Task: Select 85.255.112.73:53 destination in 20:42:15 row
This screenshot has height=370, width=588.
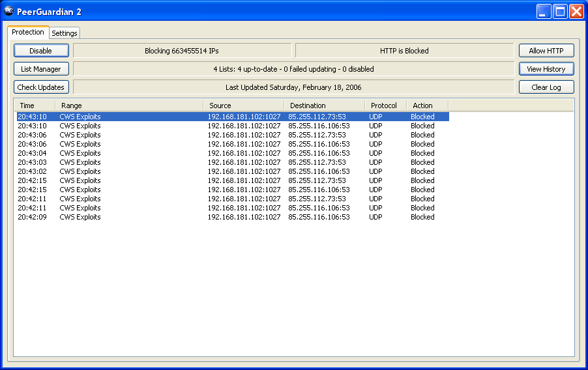Action: 317,180
